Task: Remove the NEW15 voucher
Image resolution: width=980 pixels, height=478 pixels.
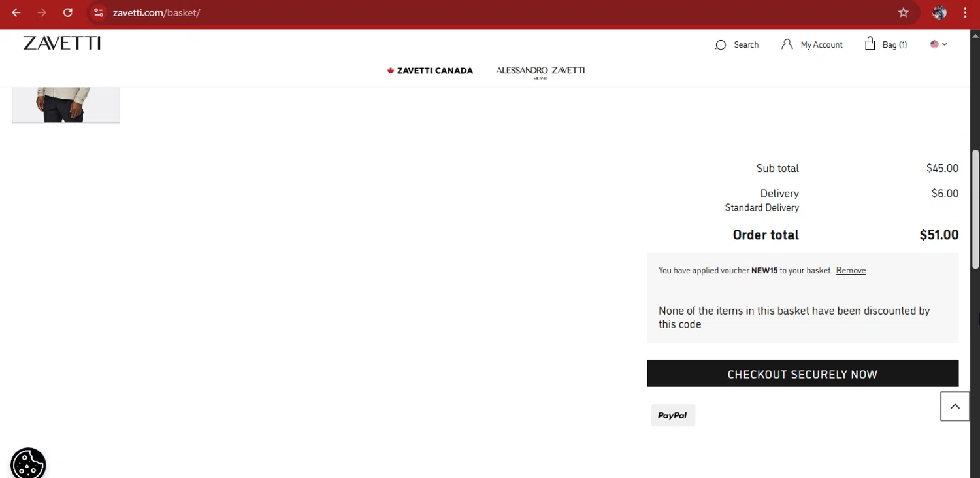Action: click(851, 271)
